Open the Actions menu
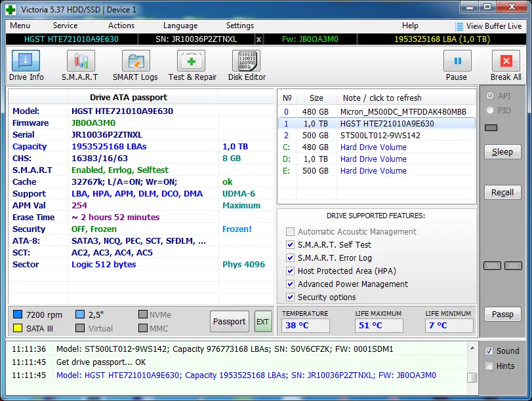 coord(121,26)
